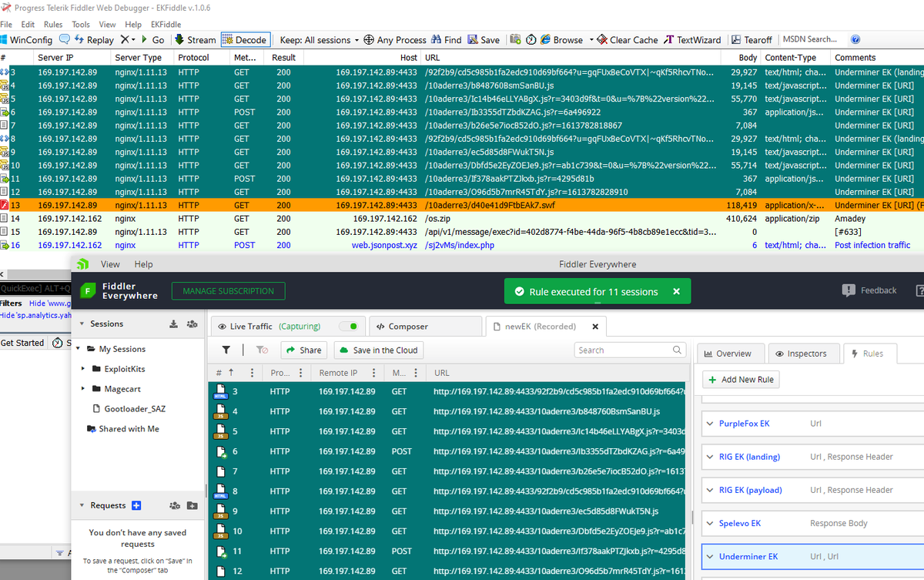
Task: Select session 16 Post infection traffic row
Action: coord(462,245)
